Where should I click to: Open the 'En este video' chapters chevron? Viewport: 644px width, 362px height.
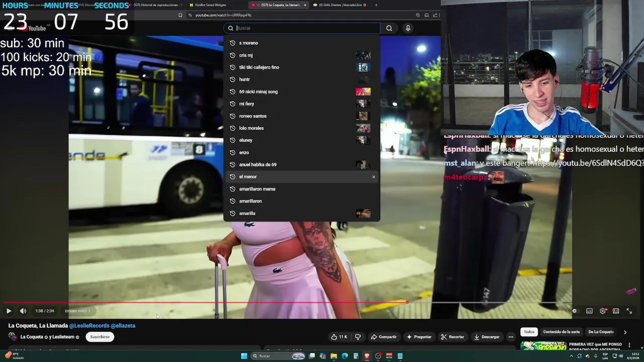tap(77, 311)
